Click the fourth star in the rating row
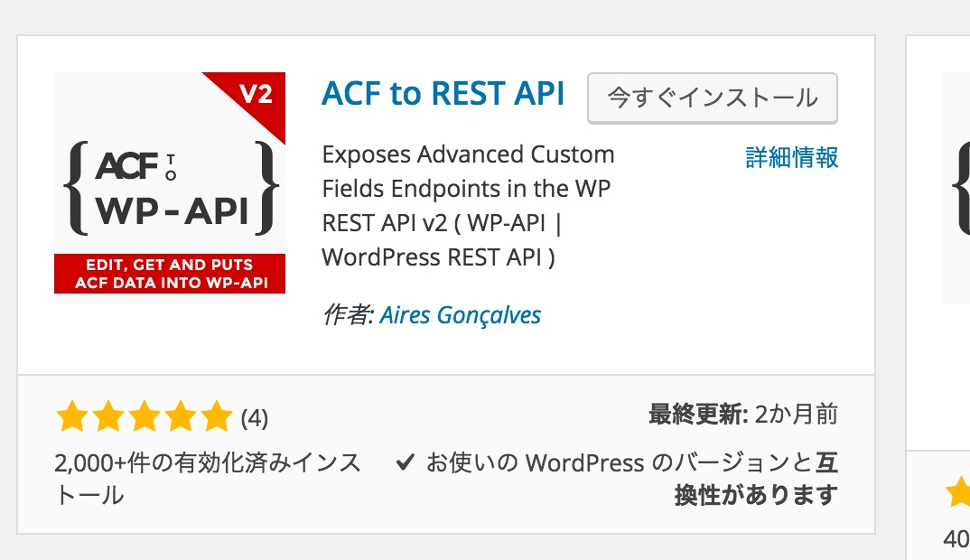Image resolution: width=970 pixels, height=560 pixels. click(180, 416)
